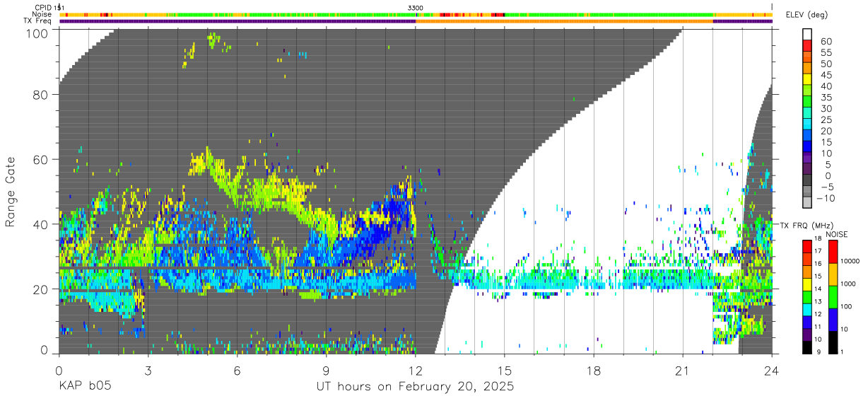The image size is (868, 401).
Task: Click the '6' hour label on the time axis
Action: pyautogui.click(x=237, y=370)
